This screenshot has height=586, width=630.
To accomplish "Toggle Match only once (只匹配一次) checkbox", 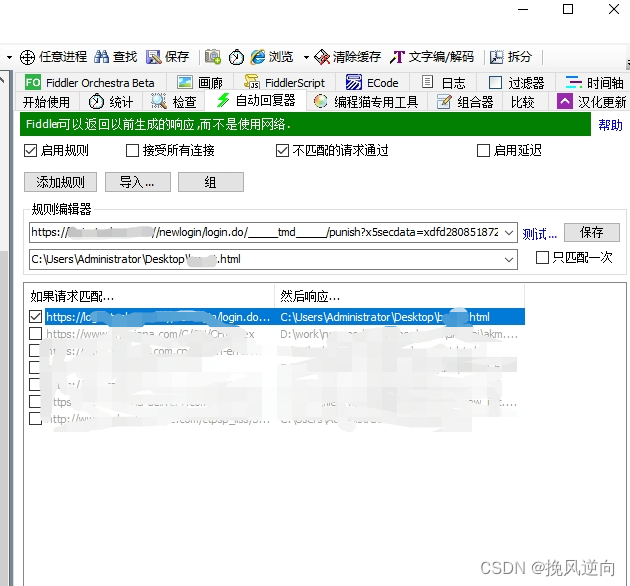I will pos(542,257).
